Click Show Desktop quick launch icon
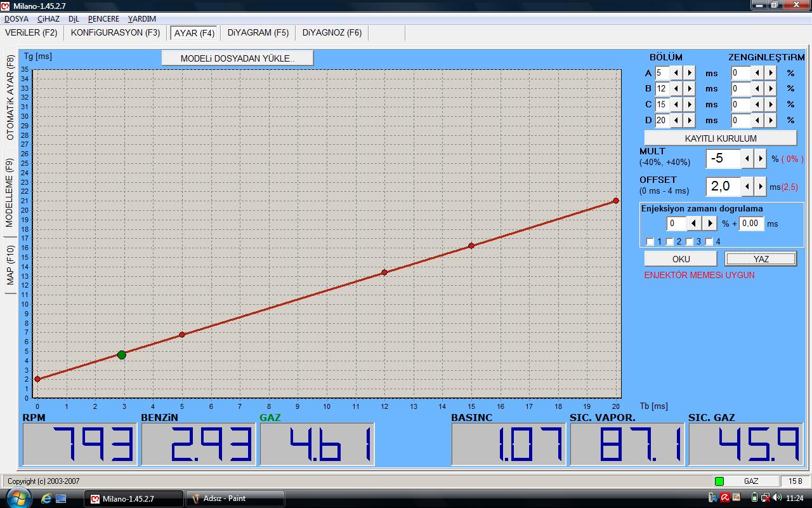The height and width of the screenshot is (508, 812). 61,499
